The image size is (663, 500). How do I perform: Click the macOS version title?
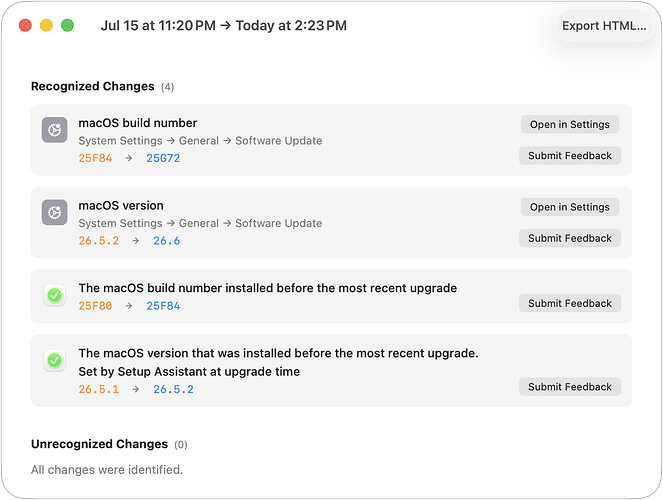coord(121,205)
